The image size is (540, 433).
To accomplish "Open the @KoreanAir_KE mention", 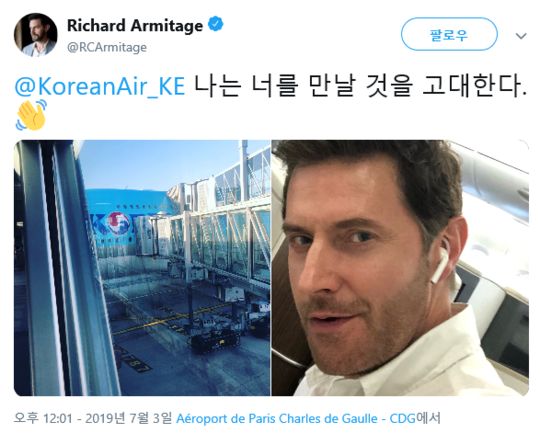I will (x=100, y=86).
